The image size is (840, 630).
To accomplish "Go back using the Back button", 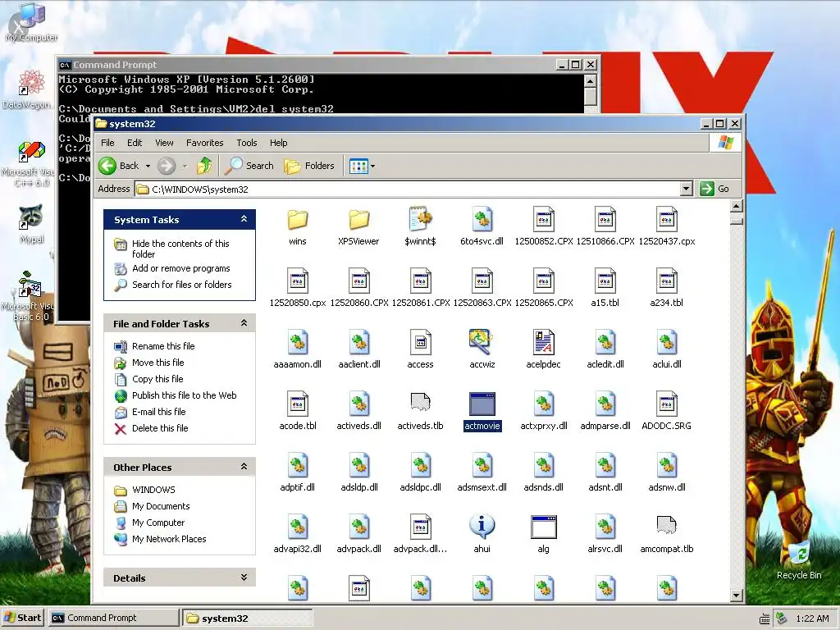I will (119, 166).
